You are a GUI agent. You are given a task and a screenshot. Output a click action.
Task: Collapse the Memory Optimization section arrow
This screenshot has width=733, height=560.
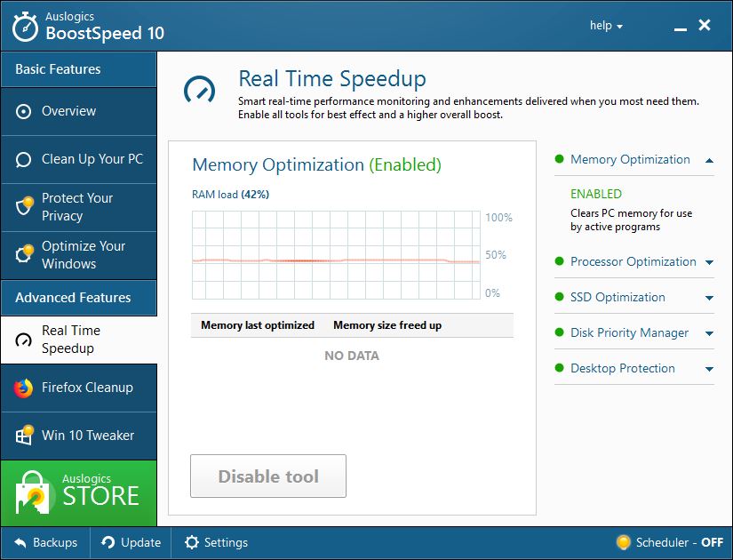pyautogui.click(x=709, y=161)
